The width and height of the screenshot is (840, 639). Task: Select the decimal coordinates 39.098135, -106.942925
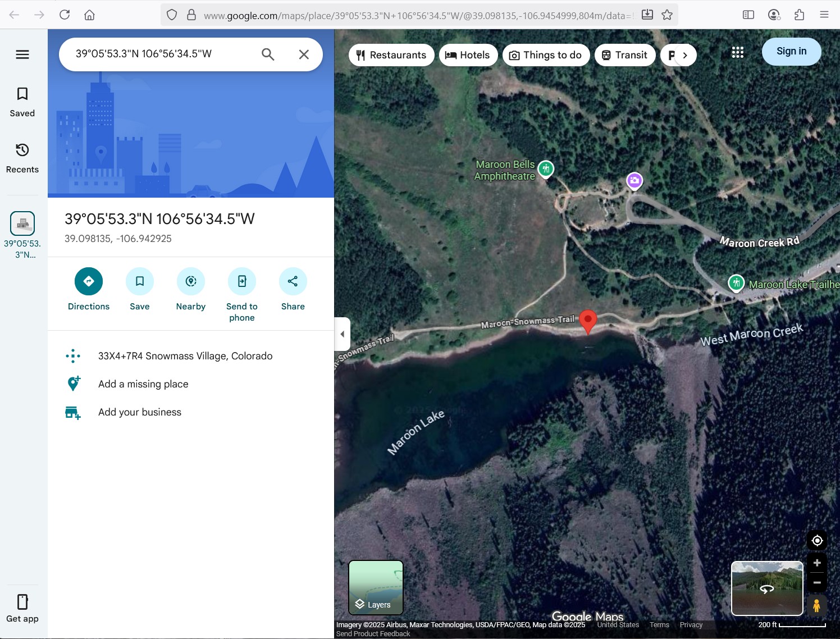pyautogui.click(x=118, y=239)
